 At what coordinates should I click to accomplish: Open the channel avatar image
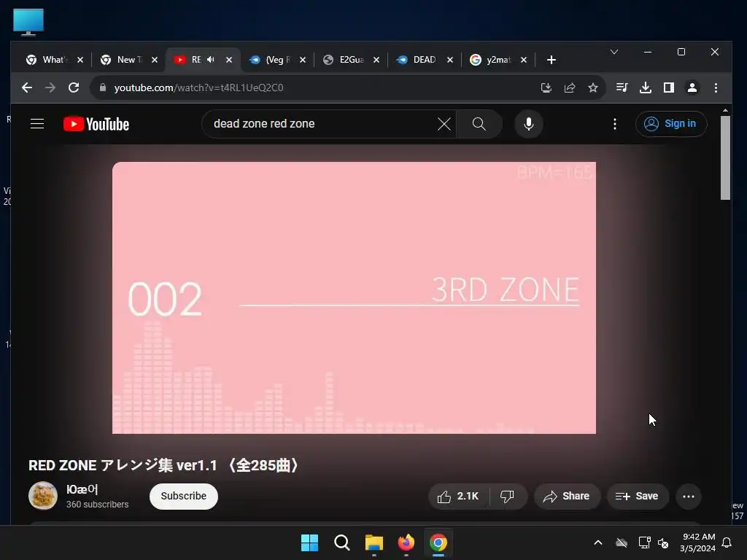(43, 496)
